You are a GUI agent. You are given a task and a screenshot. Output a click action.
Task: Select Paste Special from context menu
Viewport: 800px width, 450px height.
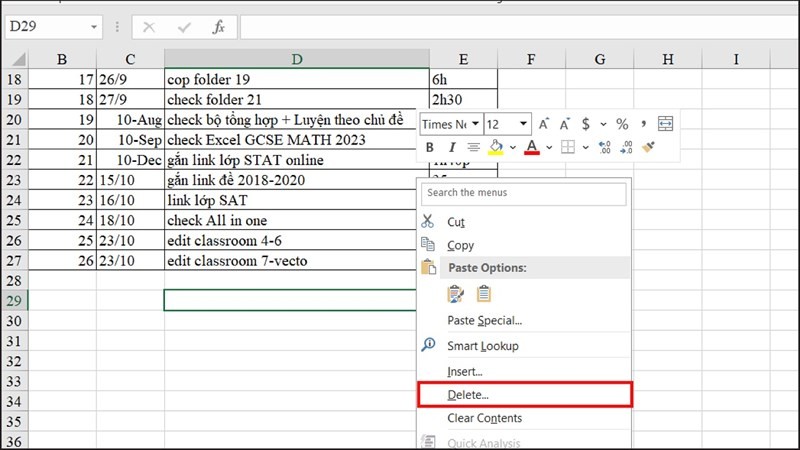click(523, 320)
